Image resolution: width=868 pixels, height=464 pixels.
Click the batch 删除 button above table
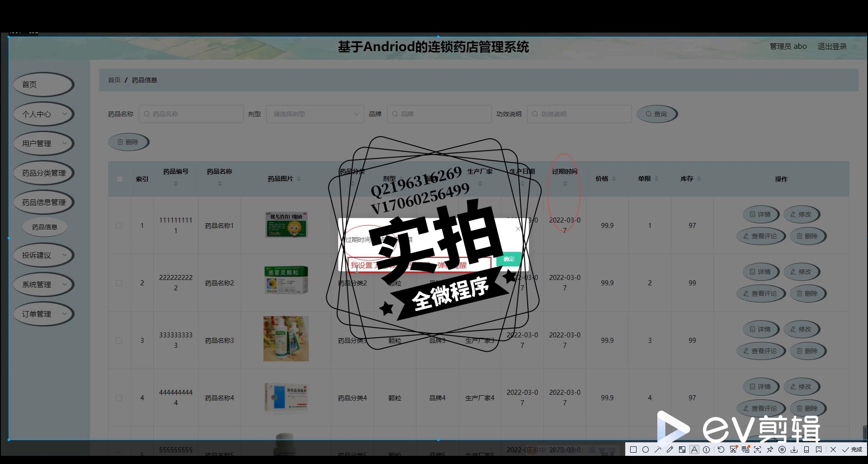(128, 142)
